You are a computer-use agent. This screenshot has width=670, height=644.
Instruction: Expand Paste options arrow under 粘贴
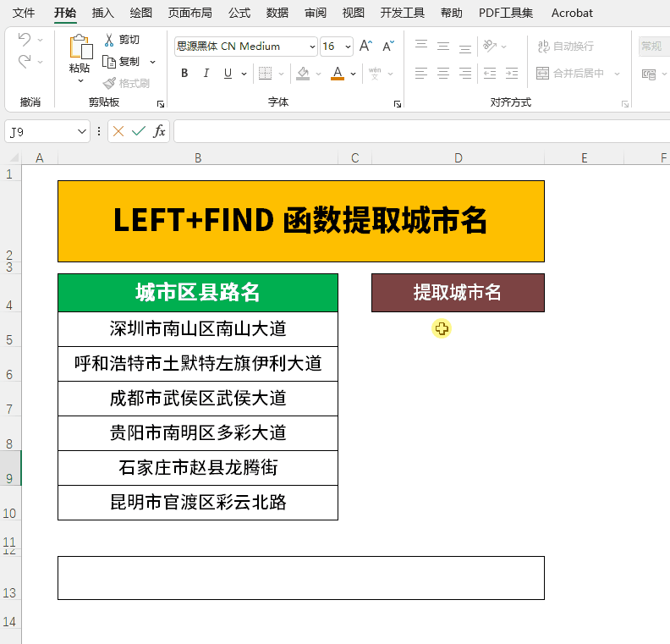click(80, 80)
